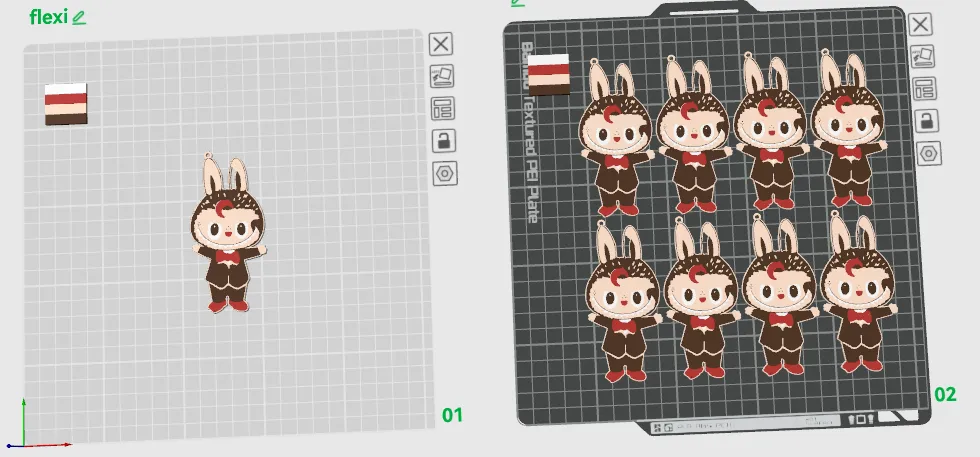980x457 pixels.
Task: Auto-orient objects on plate 02
Action: pos(922,56)
